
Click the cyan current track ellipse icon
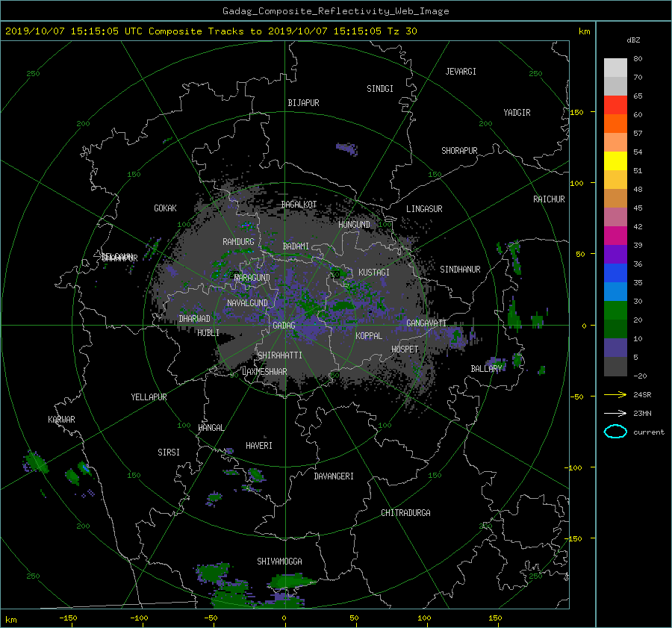tap(615, 432)
